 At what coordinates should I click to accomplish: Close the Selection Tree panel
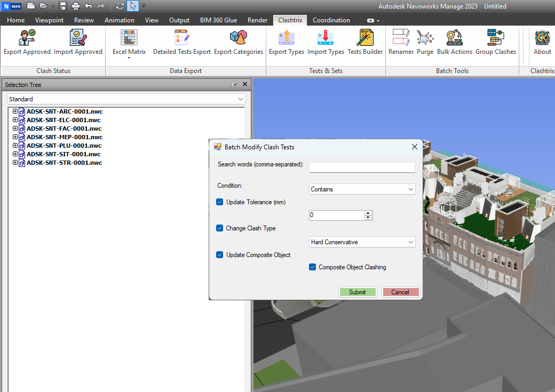tap(245, 84)
